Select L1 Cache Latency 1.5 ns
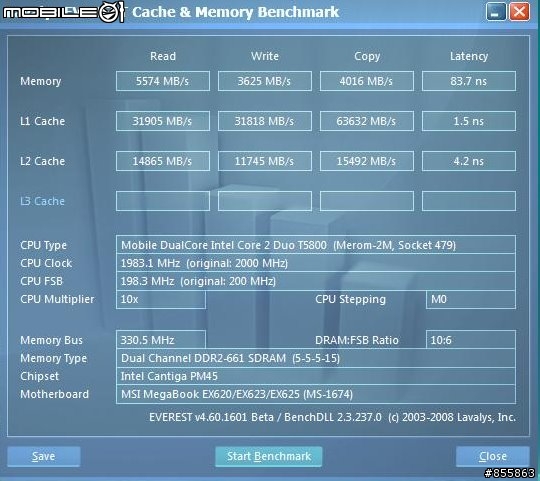The width and height of the screenshot is (540, 481). (469, 121)
